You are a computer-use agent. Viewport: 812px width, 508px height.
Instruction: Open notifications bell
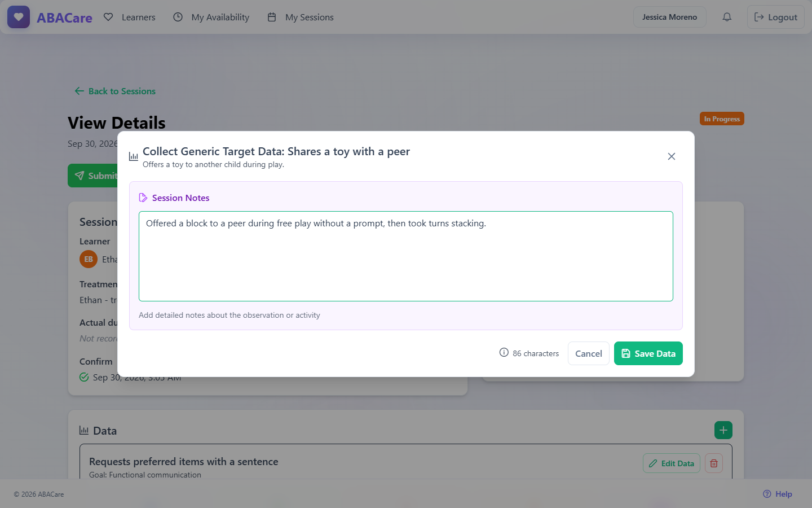click(727, 17)
